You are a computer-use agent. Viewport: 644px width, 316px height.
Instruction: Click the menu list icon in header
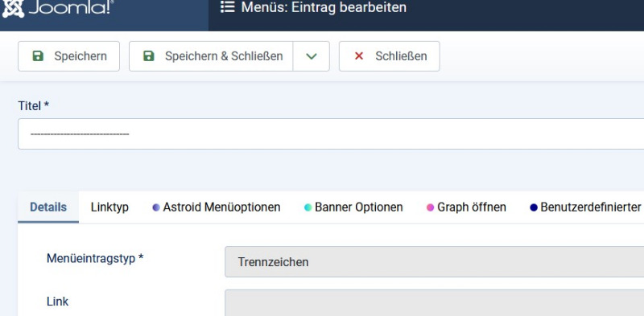point(227,7)
